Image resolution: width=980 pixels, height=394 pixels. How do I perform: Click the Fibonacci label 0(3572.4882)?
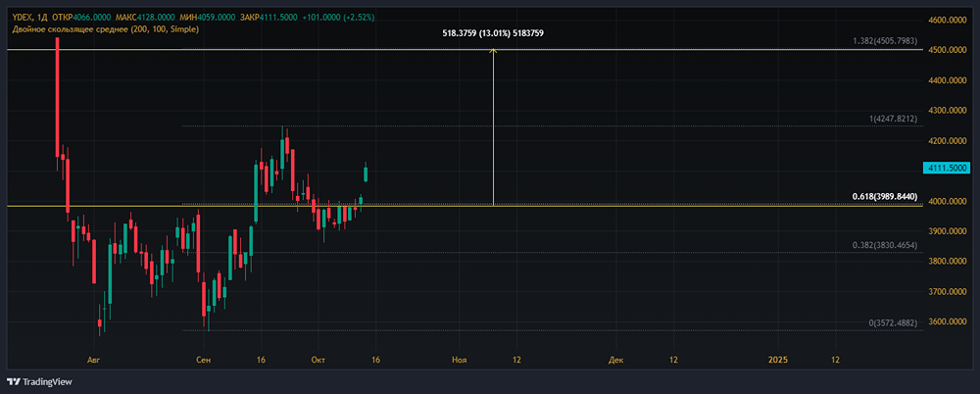pos(893,323)
